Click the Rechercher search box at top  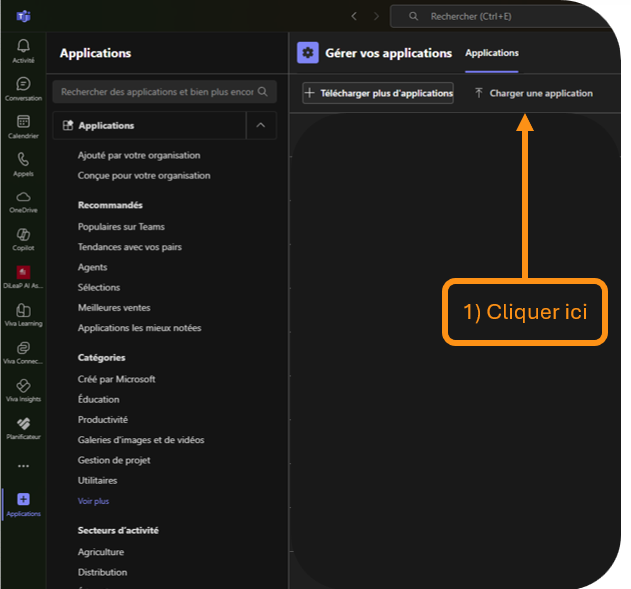tap(500, 16)
